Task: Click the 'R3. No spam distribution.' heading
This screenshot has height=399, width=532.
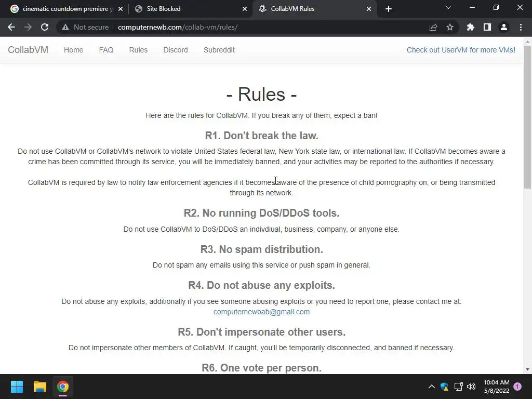Action: tap(262, 249)
